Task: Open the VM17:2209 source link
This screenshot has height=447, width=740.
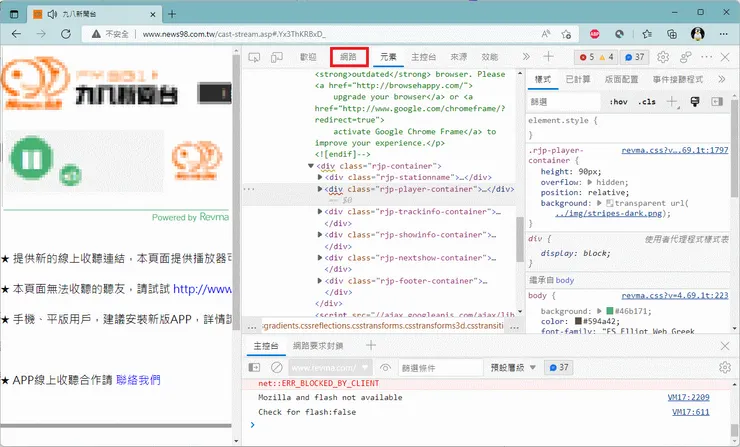Action: coord(688,397)
